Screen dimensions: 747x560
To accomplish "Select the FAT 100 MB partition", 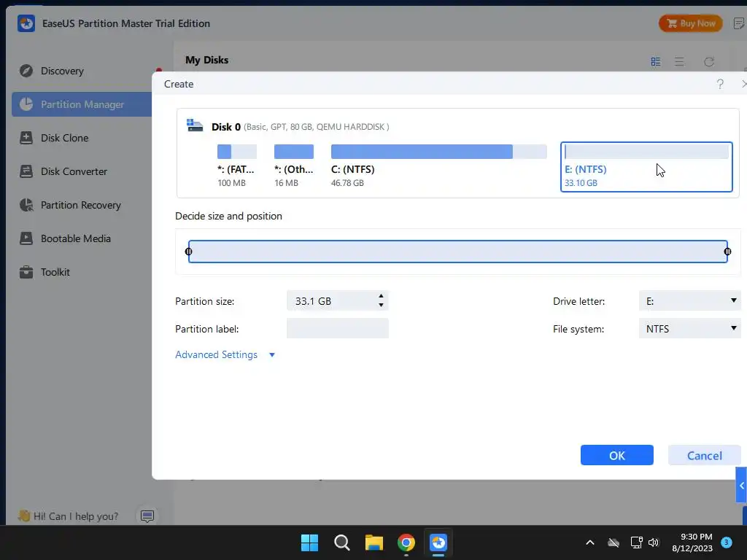I will pos(237,166).
